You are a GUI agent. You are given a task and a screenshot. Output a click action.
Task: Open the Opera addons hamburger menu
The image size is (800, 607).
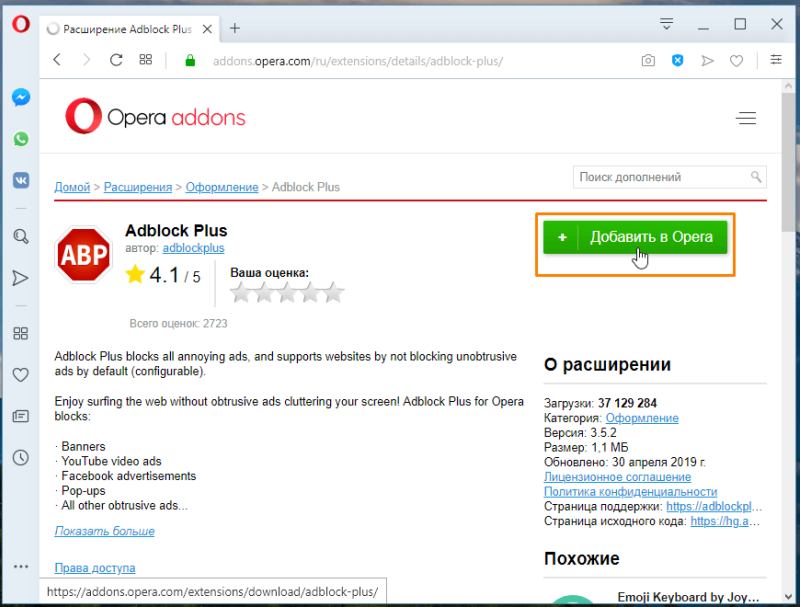(746, 118)
